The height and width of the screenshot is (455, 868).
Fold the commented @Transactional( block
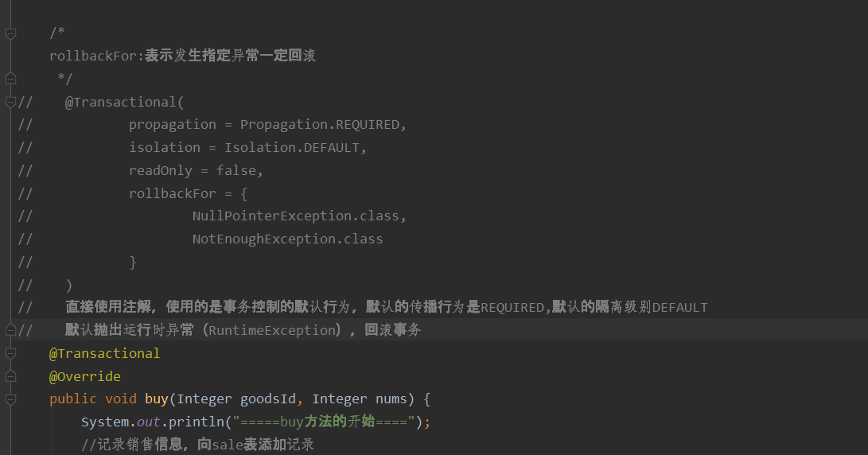(10, 103)
